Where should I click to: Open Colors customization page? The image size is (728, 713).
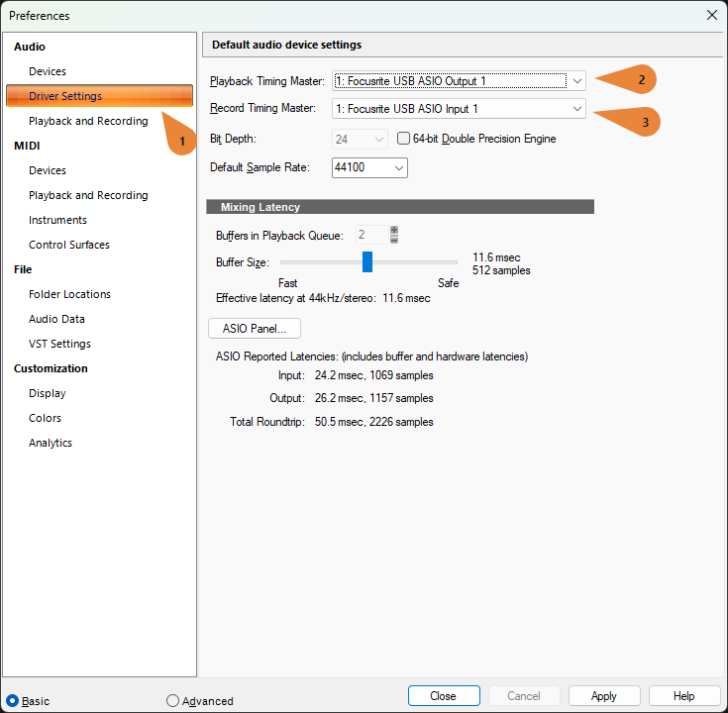45,418
